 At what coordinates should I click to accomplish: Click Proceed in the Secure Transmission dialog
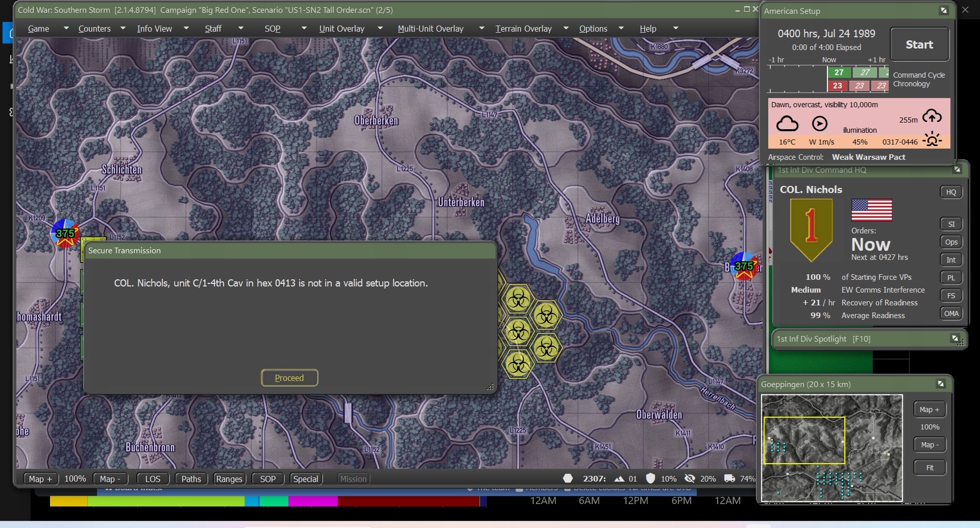289,378
